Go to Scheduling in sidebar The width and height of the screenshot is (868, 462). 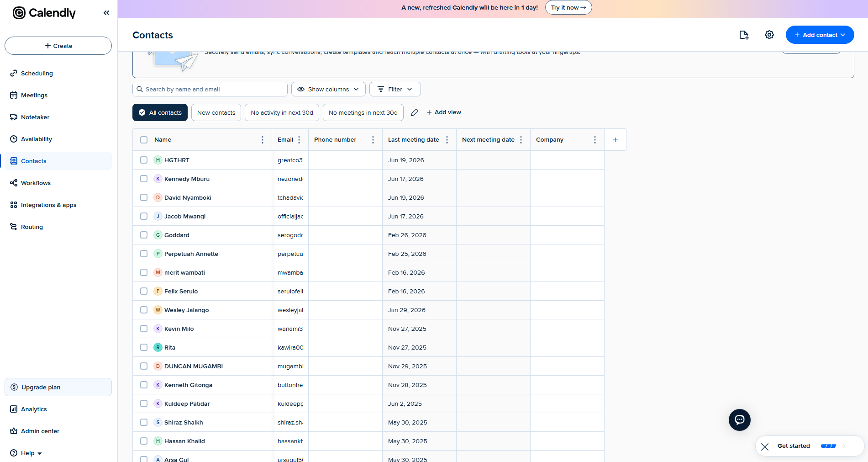58,73
